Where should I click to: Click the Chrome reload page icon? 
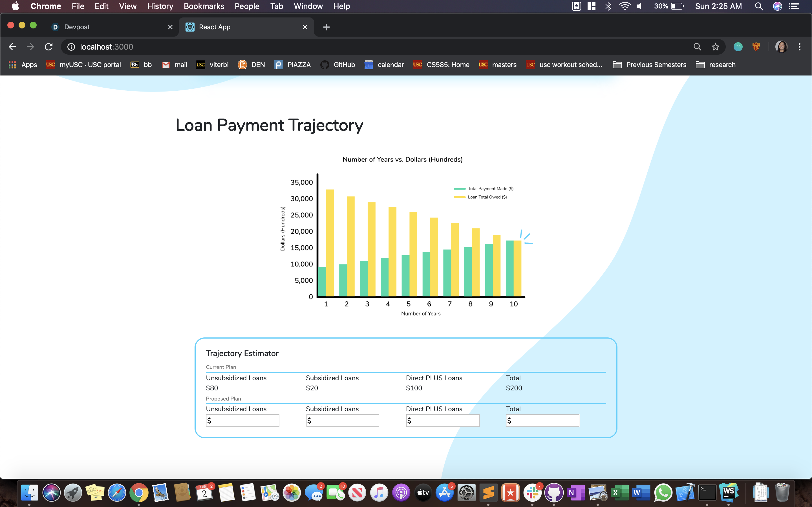(49, 46)
